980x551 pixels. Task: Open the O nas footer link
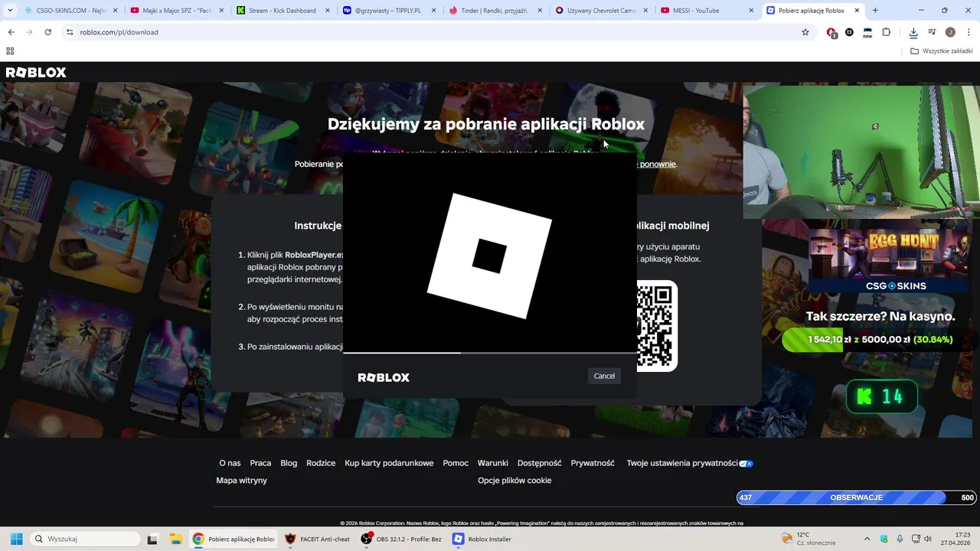point(230,463)
